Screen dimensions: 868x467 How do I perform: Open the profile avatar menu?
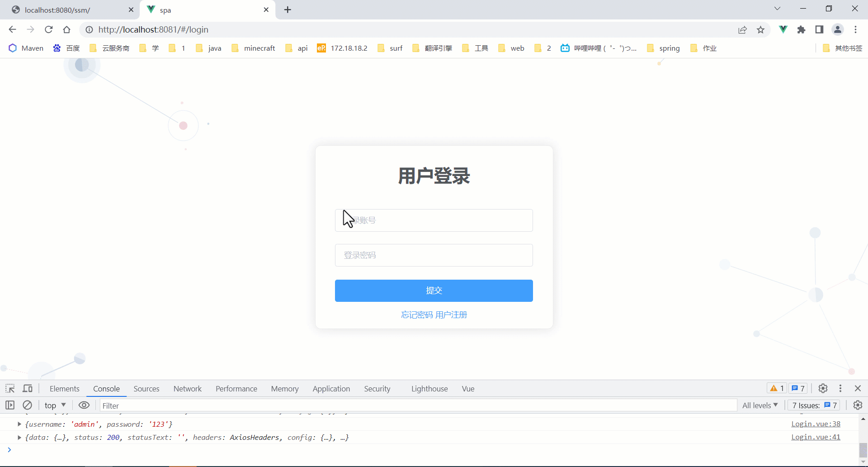point(838,29)
